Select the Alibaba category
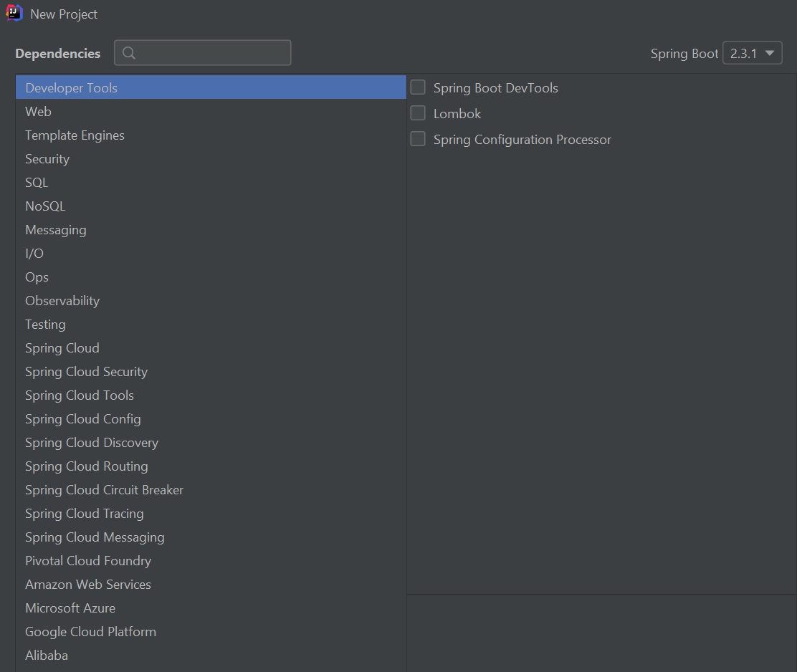The image size is (797, 672). (211, 656)
